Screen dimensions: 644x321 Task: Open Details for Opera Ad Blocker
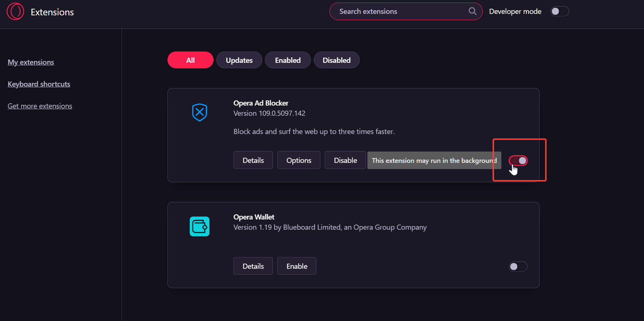253,160
